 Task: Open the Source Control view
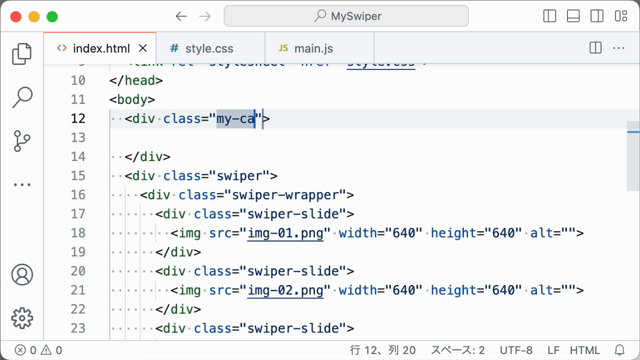coord(22,141)
